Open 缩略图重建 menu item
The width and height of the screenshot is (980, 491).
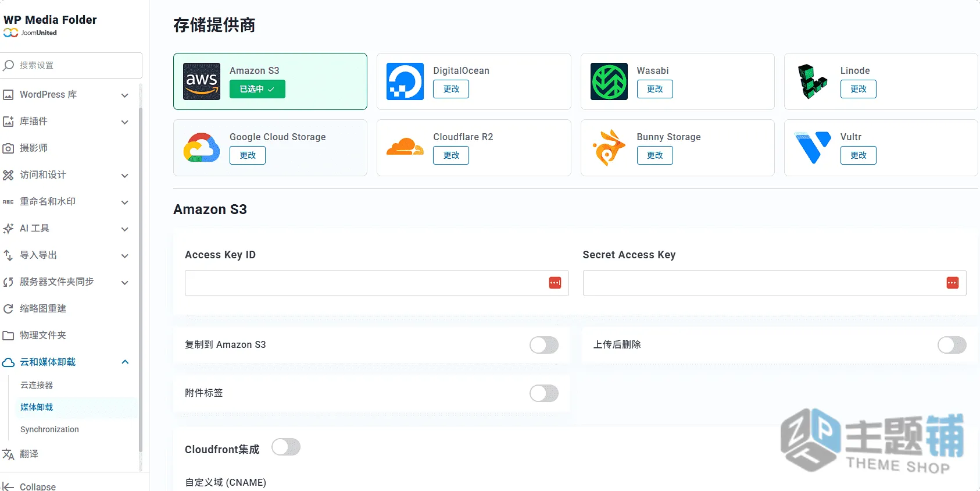[43, 308]
